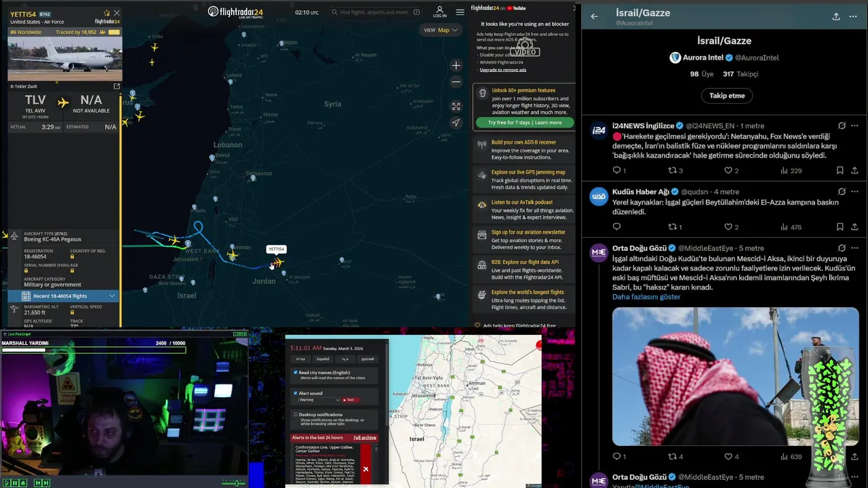The image size is (868, 488).
Task: Open more options on Kudüs Haber Ağı post
Action: pos(855,192)
